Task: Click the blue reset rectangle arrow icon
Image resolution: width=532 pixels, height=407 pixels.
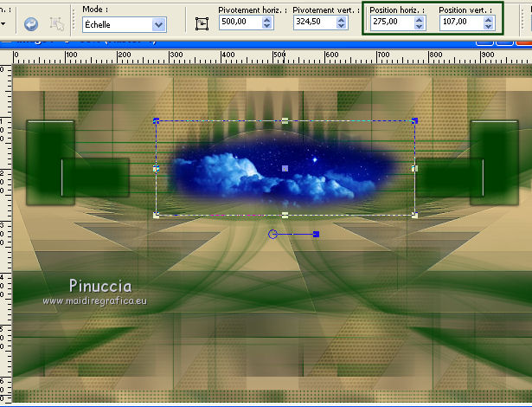Action: 31,24
